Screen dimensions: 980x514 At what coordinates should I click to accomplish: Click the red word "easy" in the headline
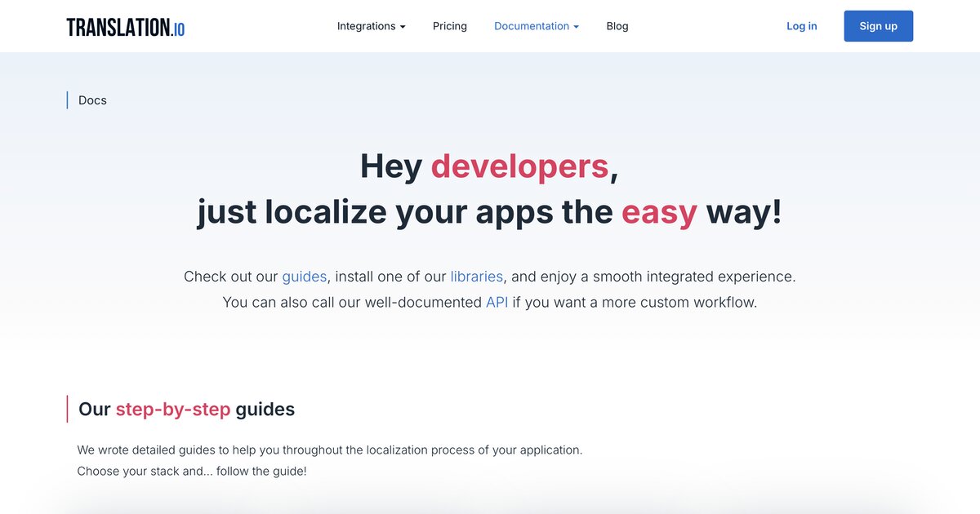click(x=659, y=211)
